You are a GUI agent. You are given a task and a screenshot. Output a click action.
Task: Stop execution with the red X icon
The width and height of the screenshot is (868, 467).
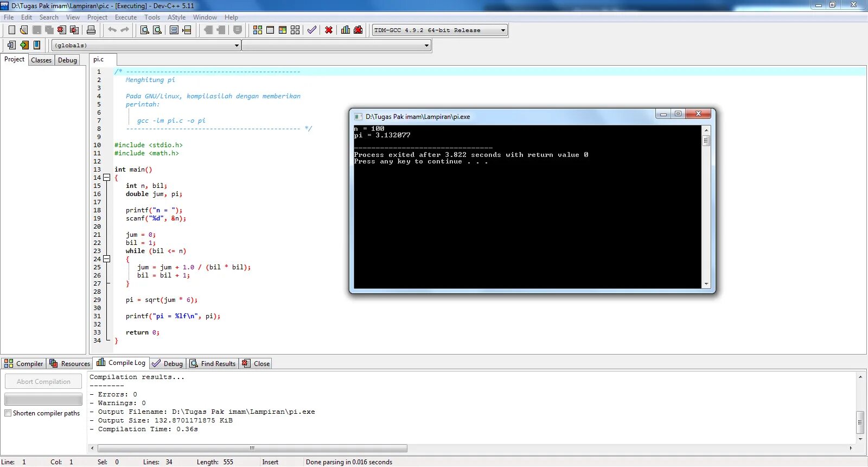click(329, 30)
